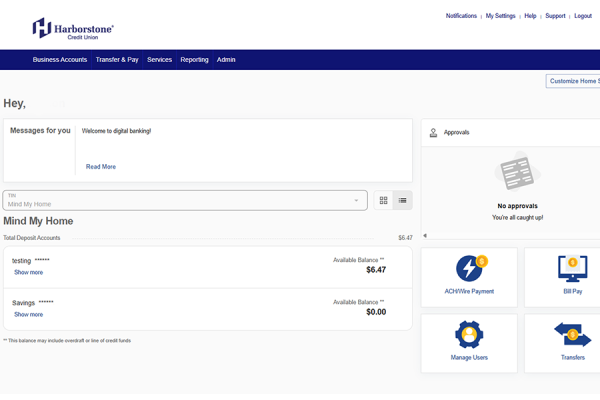Open the ACH/Wire Payment icon tile
The width and height of the screenshot is (600, 400).
469,269
